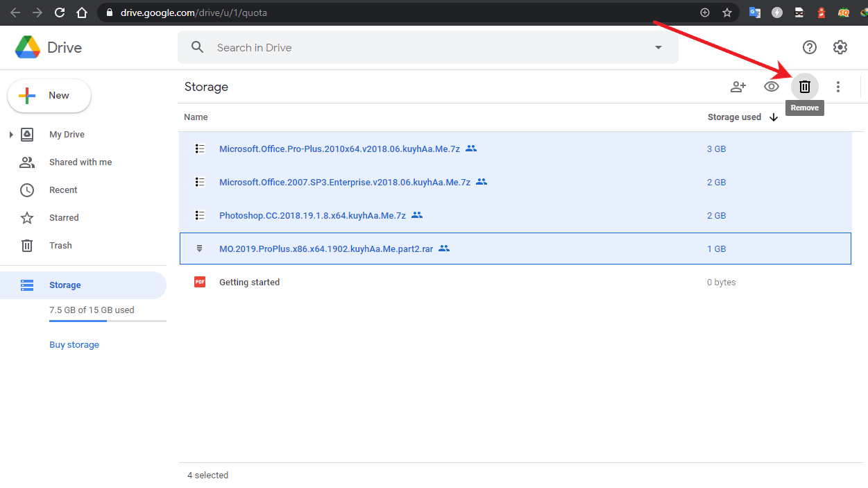Open the Preview eye icon
The image size is (868, 488).
(771, 87)
